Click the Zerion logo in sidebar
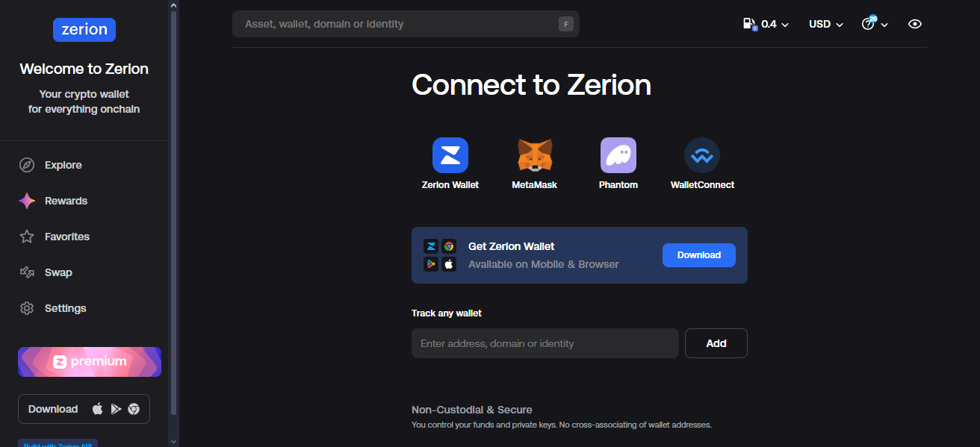980x447 pixels. [x=84, y=30]
